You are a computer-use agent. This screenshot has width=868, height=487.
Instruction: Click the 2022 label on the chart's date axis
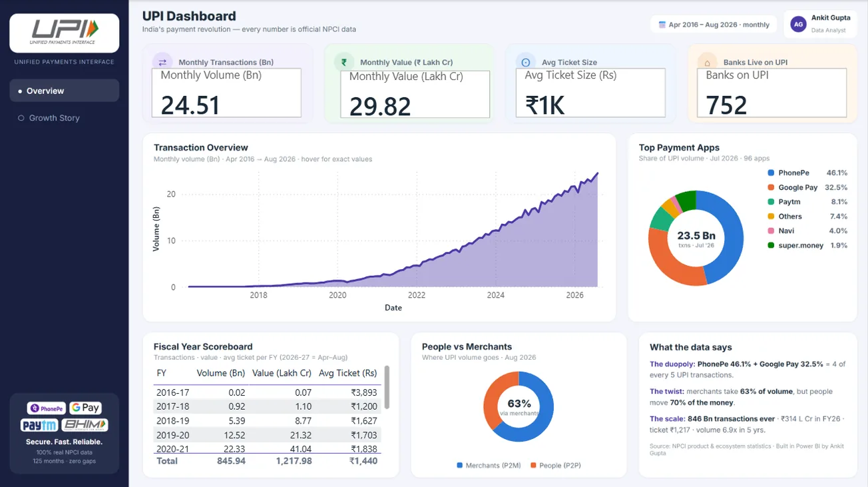pos(417,295)
